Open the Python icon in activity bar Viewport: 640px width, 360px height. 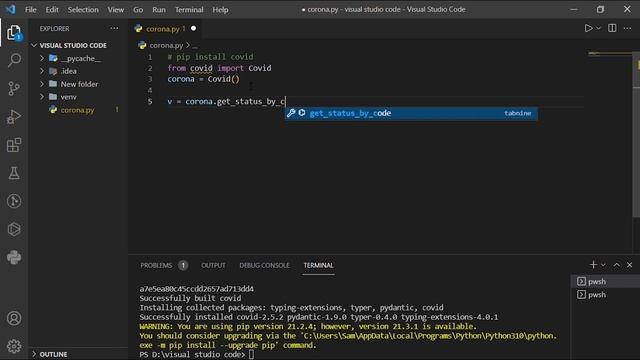(x=14, y=257)
